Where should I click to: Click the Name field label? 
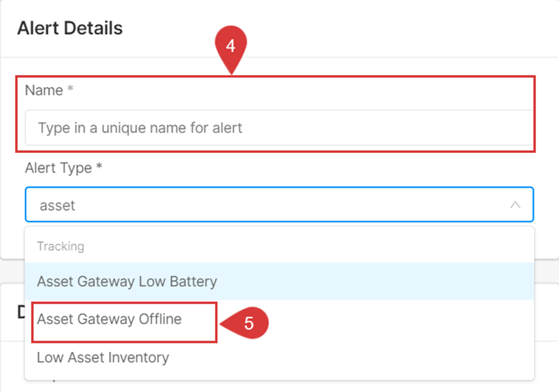tap(44, 90)
